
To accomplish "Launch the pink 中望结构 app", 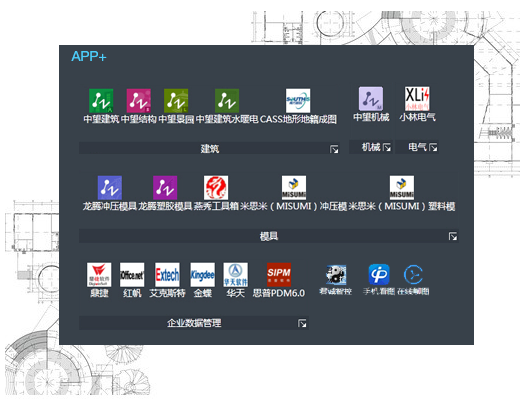I will (139, 101).
